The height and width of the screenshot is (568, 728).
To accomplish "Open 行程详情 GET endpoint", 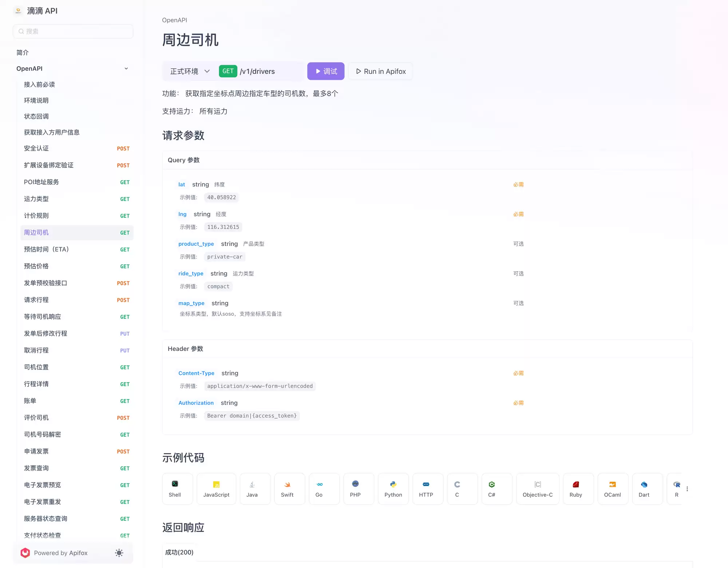I will point(77,384).
